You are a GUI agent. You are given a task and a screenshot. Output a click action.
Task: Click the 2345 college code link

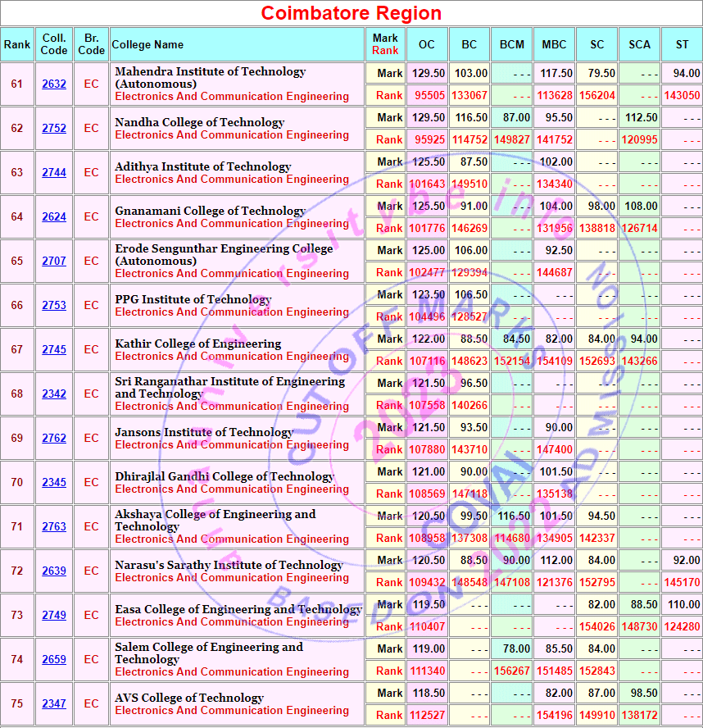[x=54, y=483]
